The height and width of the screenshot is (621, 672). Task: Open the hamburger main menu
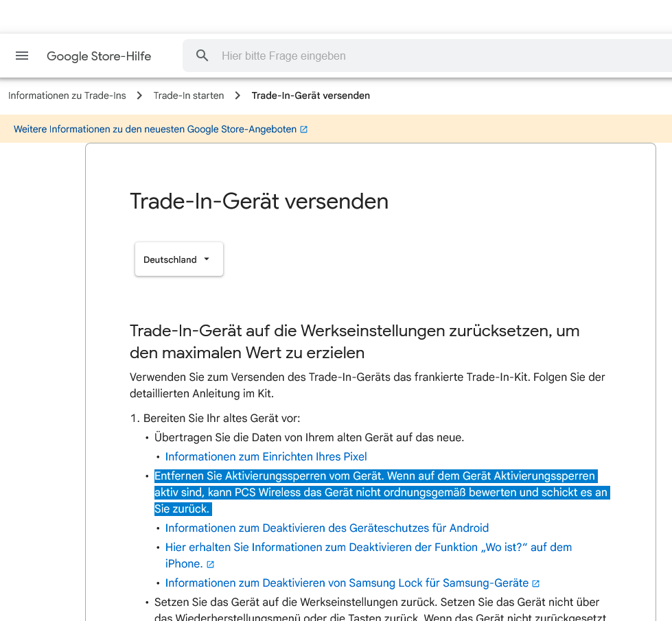pyautogui.click(x=22, y=56)
